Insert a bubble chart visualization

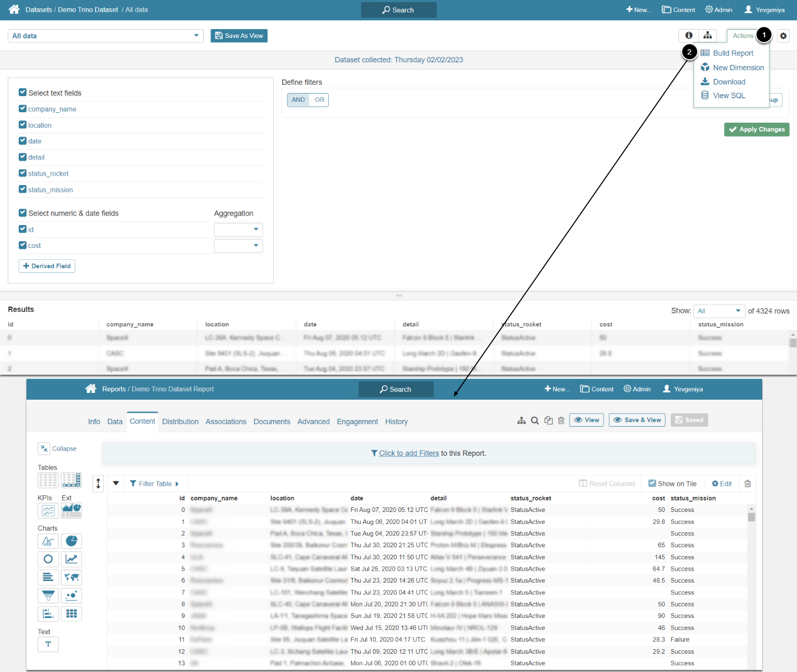pyautogui.click(x=71, y=596)
